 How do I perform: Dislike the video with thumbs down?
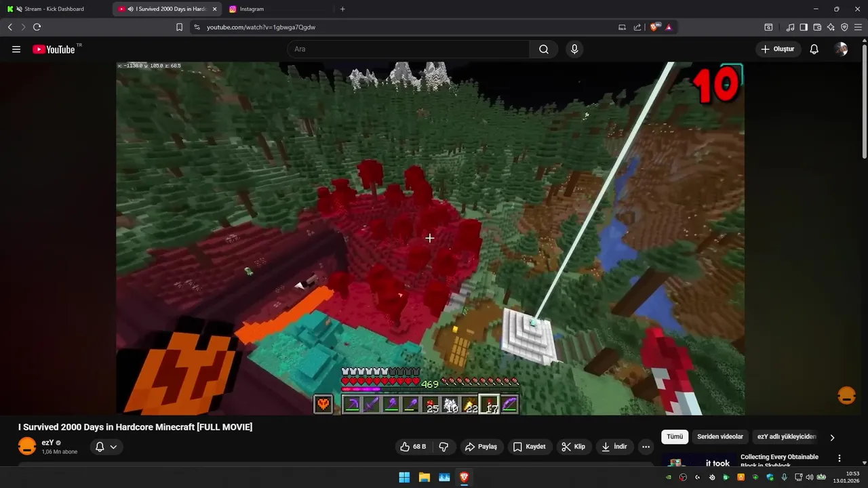444,447
